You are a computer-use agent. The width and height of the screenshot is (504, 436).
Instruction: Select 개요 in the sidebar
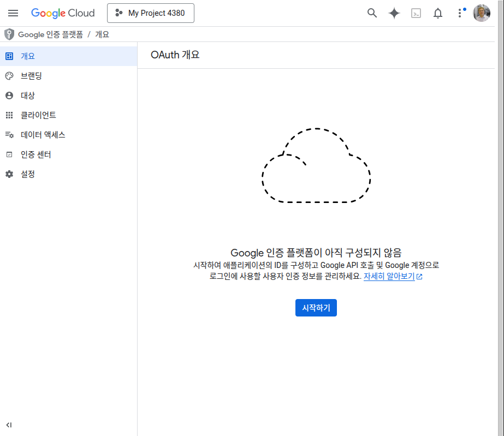click(x=28, y=56)
